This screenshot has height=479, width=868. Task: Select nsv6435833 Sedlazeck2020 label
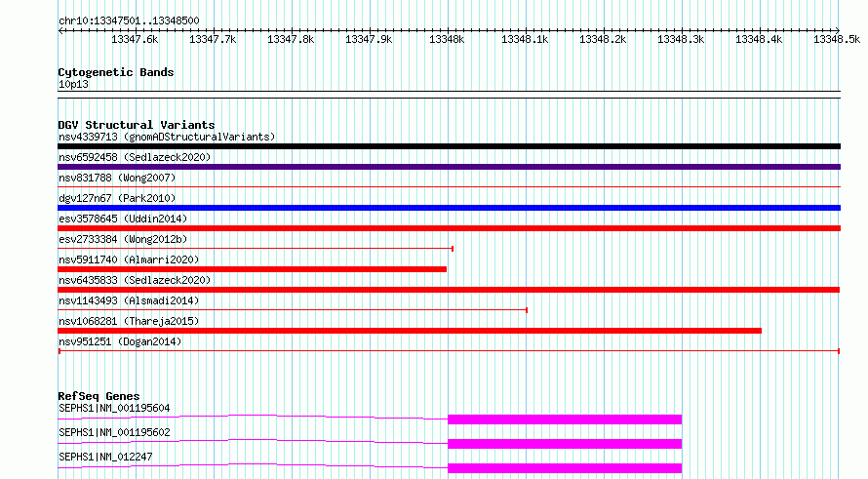tap(135, 280)
